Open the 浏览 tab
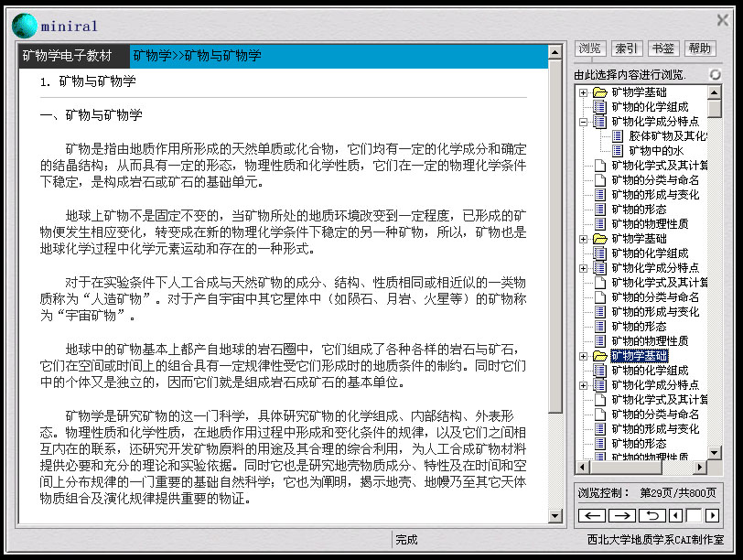 point(589,48)
